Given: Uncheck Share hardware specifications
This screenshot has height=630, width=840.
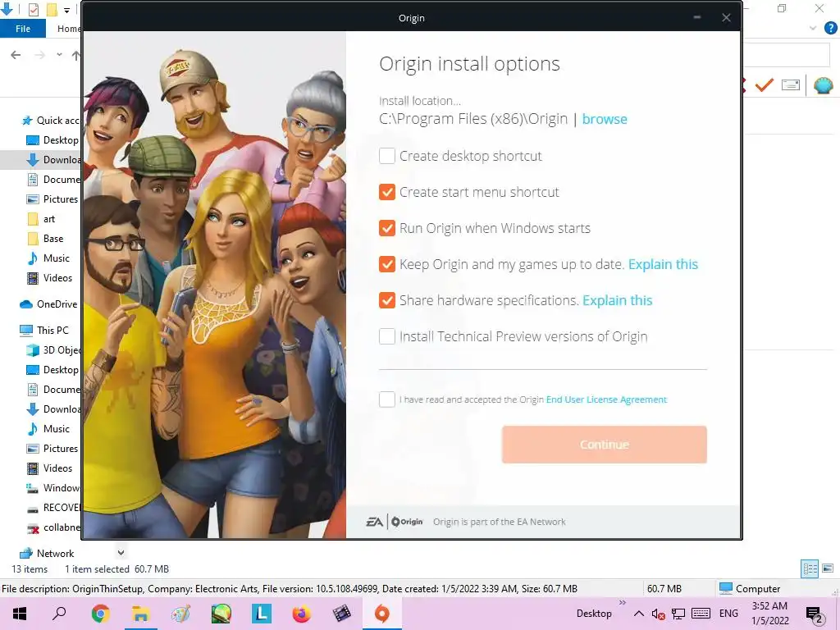Looking at the screenshot, I should 387,300.
